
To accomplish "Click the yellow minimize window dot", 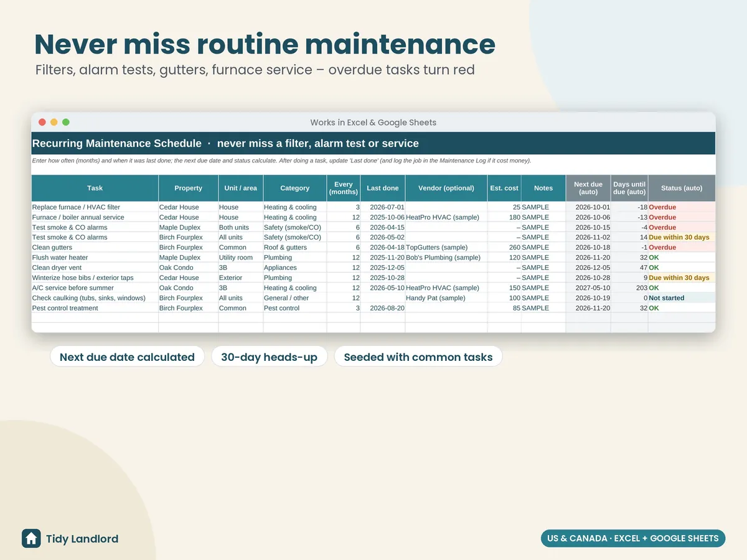I will pyautogui.click(x=54, y=123).
